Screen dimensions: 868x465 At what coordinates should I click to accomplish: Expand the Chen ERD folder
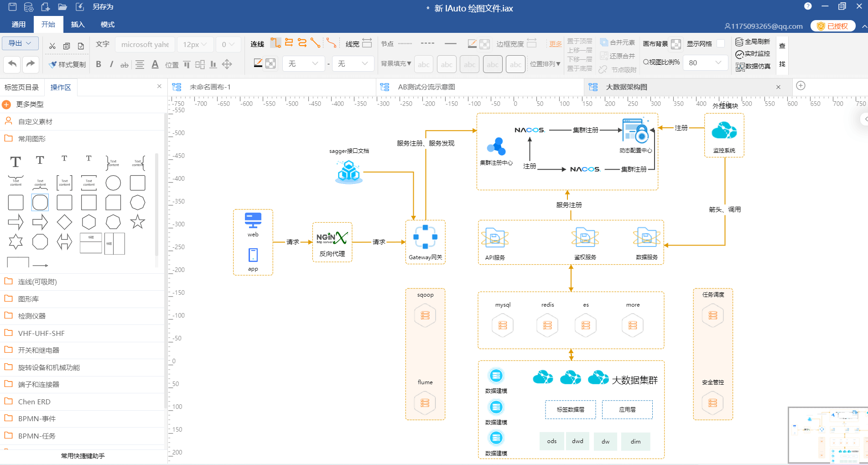82,402
